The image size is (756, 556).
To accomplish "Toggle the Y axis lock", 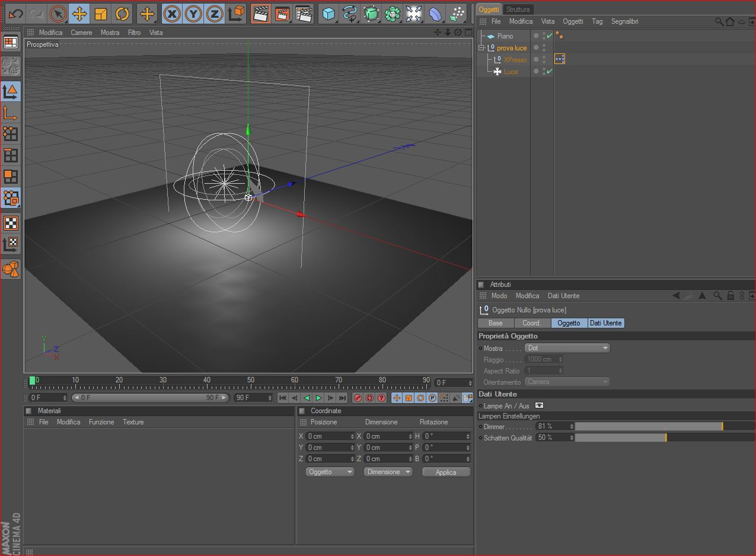I will pos(193,14).
